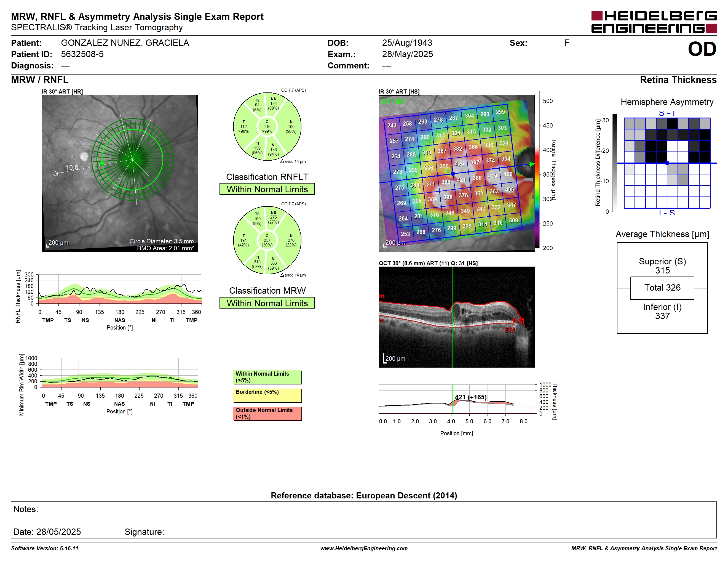Click the retina thickness profile graph showing 421 (+165)
The width and height of the screenshot is (728, 563).
tap(457, 399)
